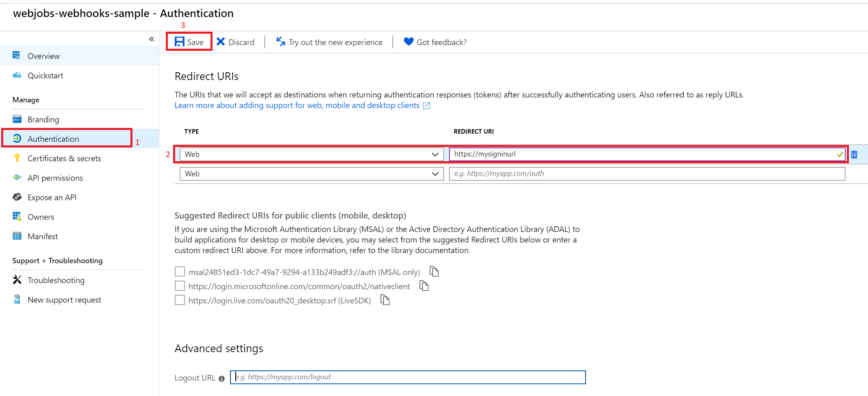Open Learn more about adding support link

297,105
